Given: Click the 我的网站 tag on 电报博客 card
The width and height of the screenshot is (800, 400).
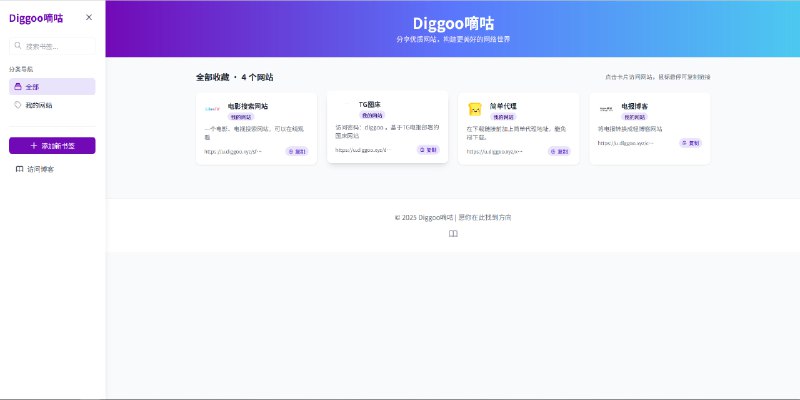Looking at the screenshot, I should pos(635,117).
